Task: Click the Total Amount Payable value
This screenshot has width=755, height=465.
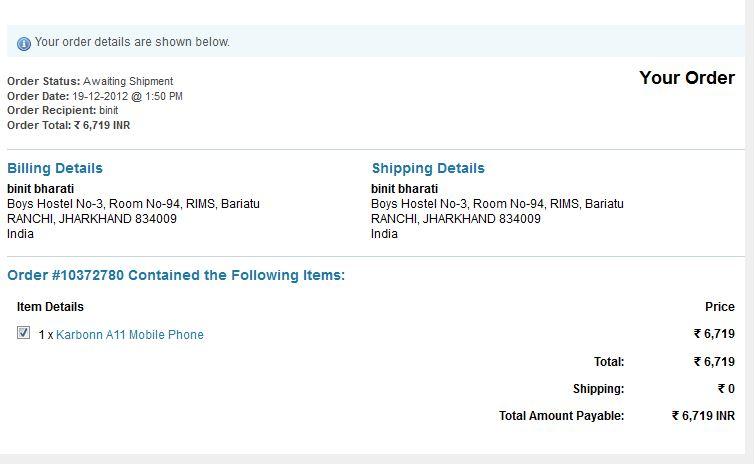Action: click(703, 416)
